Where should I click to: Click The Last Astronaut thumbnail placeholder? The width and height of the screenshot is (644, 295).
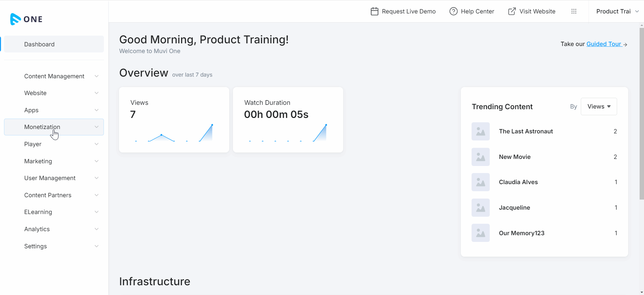point(480,131)
